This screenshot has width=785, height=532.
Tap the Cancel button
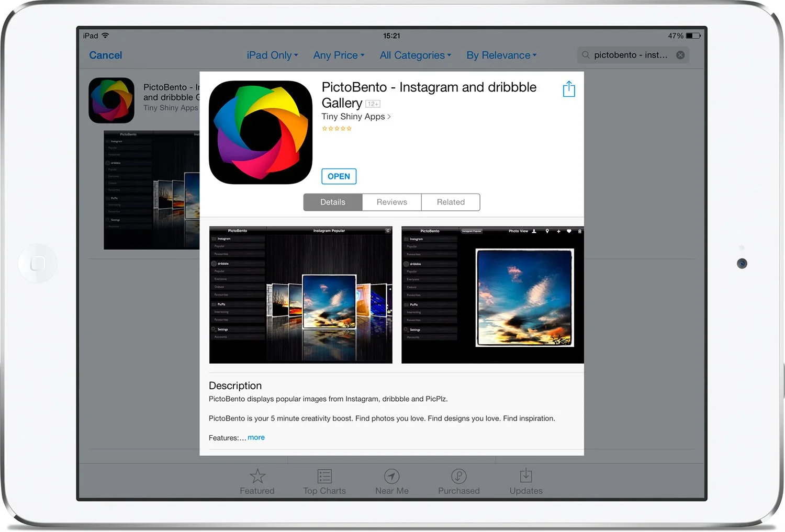tap(105, 55)
